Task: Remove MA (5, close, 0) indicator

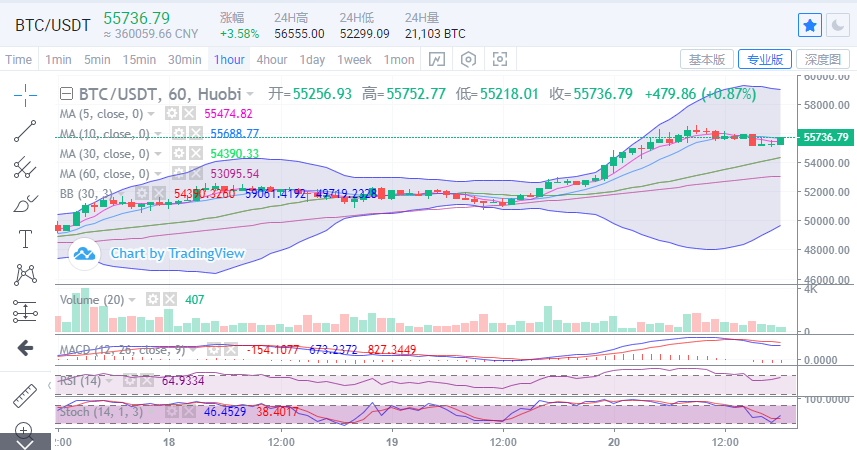Action: [189, 114]
